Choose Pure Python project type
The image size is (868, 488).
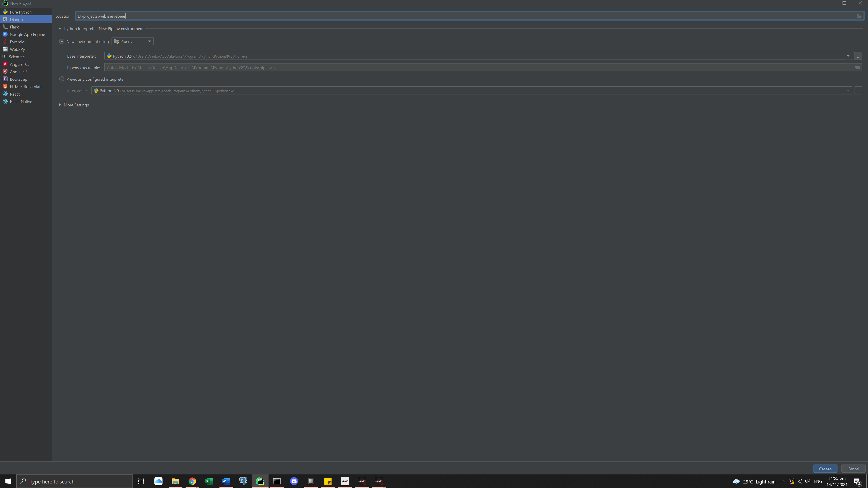(x=21, y=12)
